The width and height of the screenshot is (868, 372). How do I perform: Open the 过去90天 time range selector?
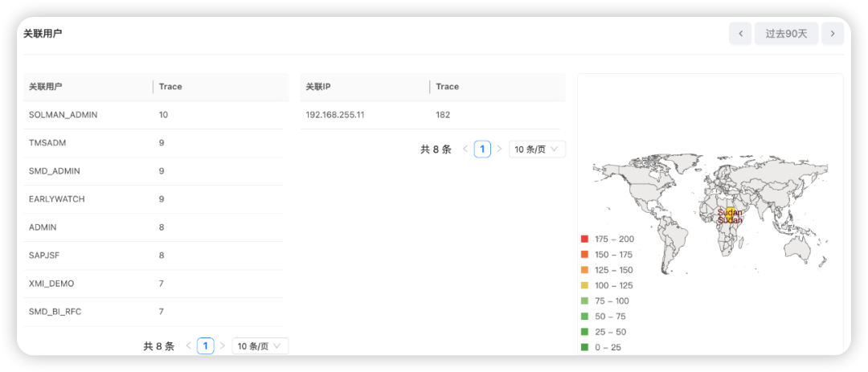pos(786,34)
